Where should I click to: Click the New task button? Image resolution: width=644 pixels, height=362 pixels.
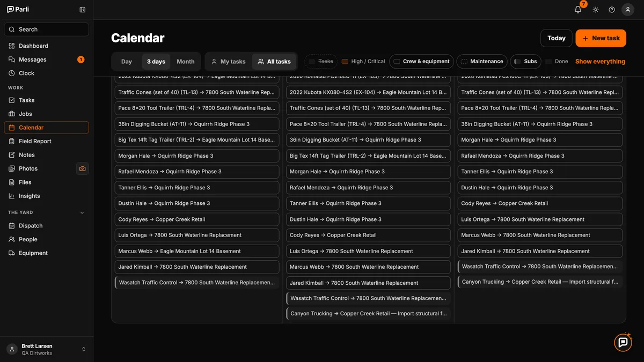click(601, 38)
